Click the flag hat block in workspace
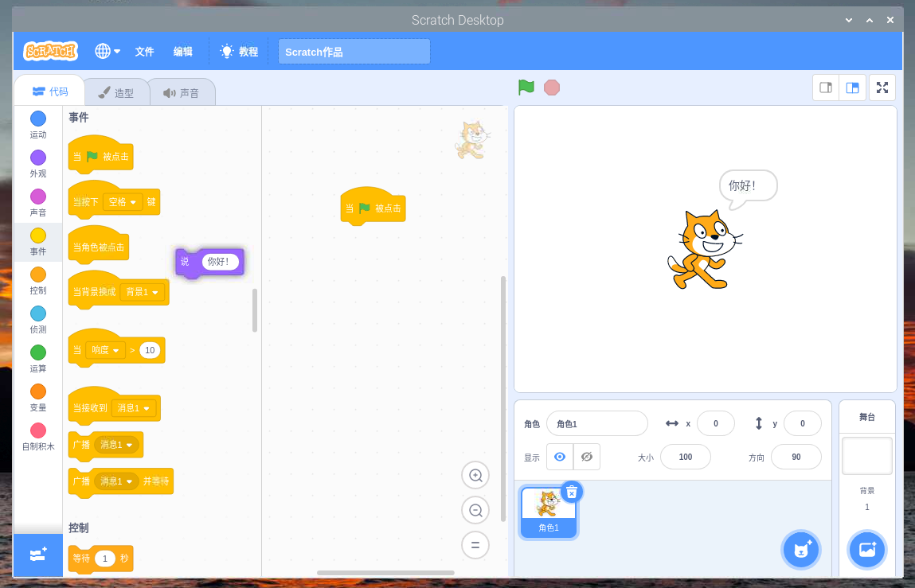Image resolution: width=915 pixels, height=588 pixels. 373,207
